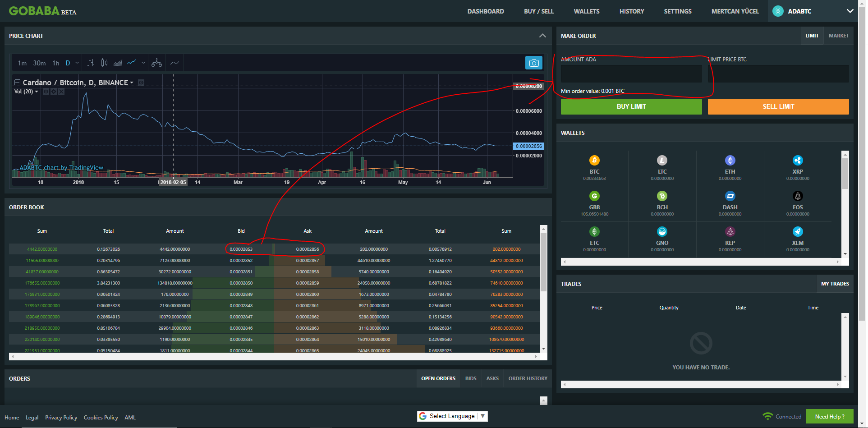
Task: Open the time interval dropdown arrow
Action: pyautogui.click(x=77, y=63)
